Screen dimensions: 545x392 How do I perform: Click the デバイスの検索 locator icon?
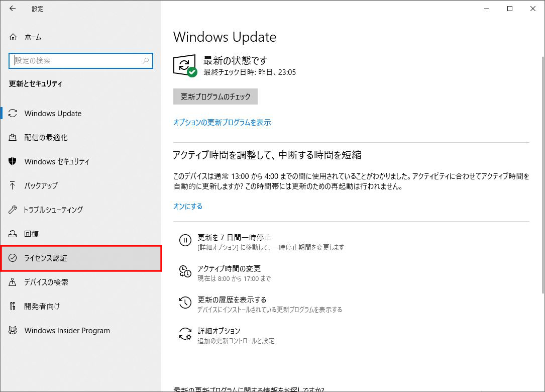click(13, 282)
